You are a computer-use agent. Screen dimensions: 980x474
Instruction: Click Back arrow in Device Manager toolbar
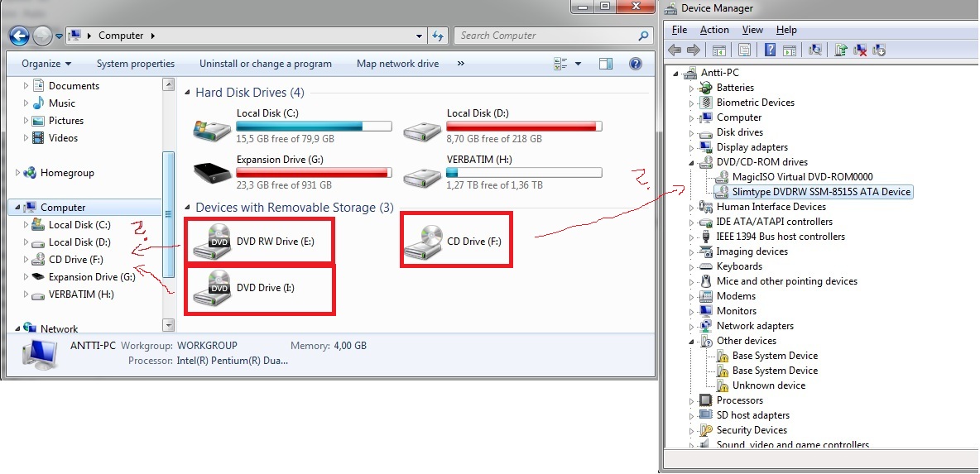[x=675, y=50]
